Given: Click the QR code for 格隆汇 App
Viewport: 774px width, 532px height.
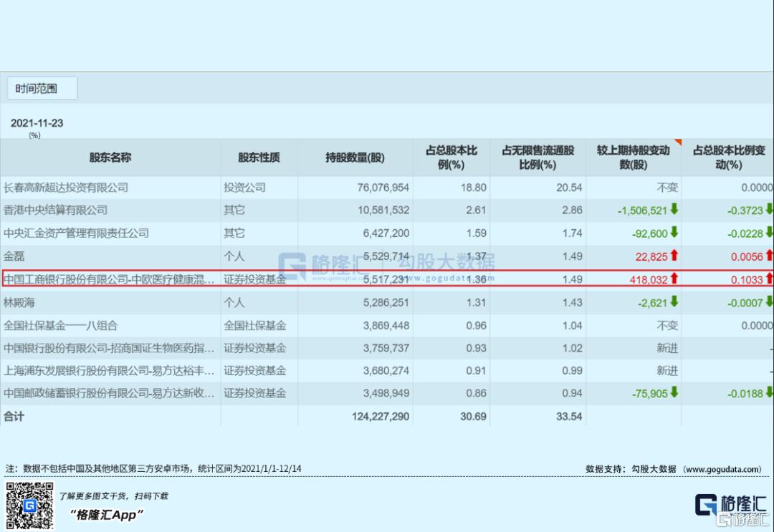Looking at the screenshot, I should pyautogui.click(x=30, y=506).
